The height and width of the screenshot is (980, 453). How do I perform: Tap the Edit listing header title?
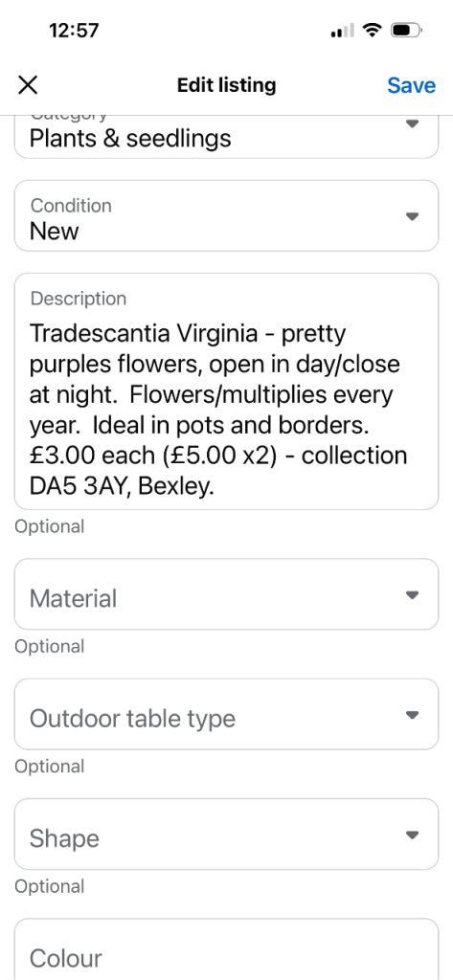[x=226, y=85]
